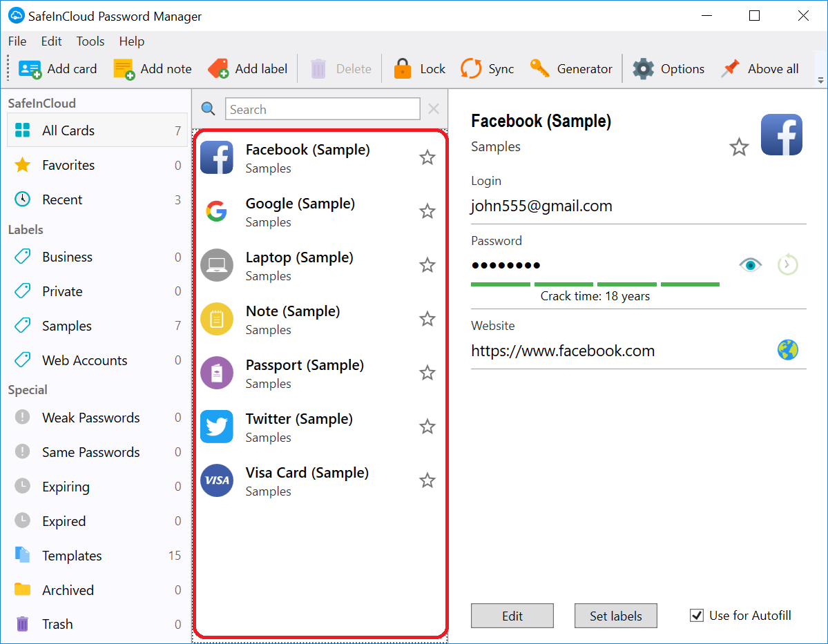Open website via the globe icon
This screenshot has width=828, height=644.
click(787, 349)
